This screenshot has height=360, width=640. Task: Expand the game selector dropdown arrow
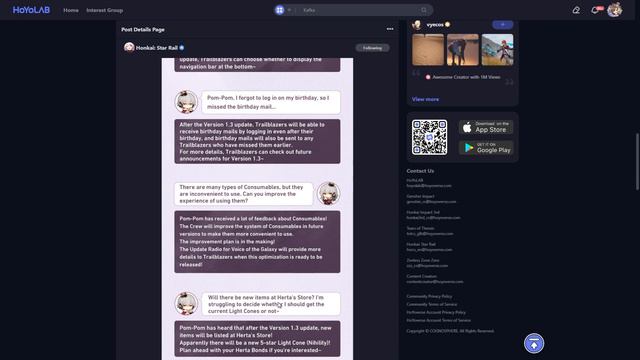(x=289, y=10)
